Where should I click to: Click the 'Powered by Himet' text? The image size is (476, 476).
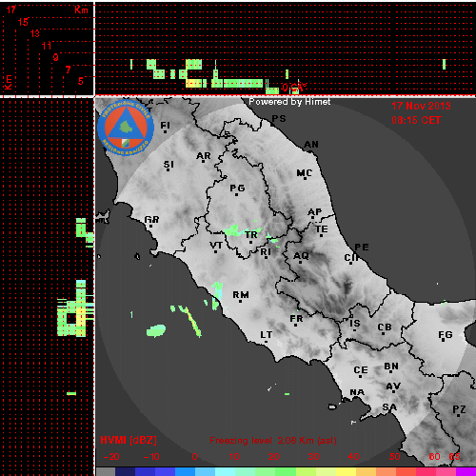point(289,102)
